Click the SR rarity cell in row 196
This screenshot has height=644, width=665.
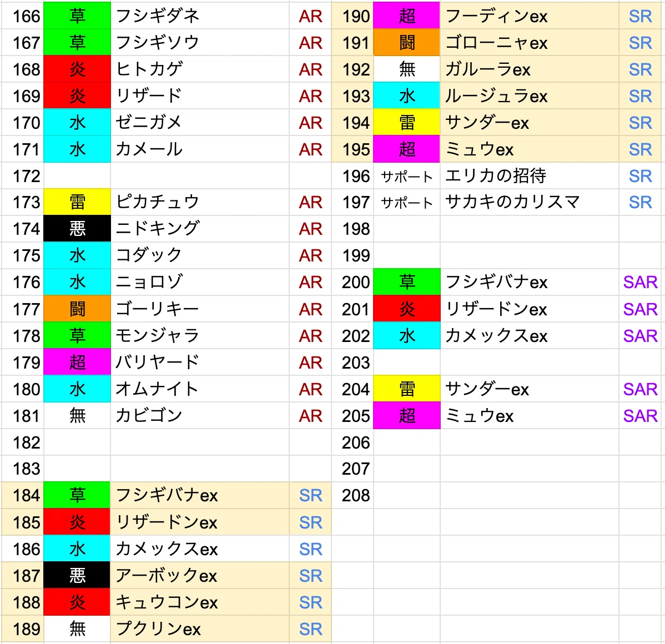[641, 175]
